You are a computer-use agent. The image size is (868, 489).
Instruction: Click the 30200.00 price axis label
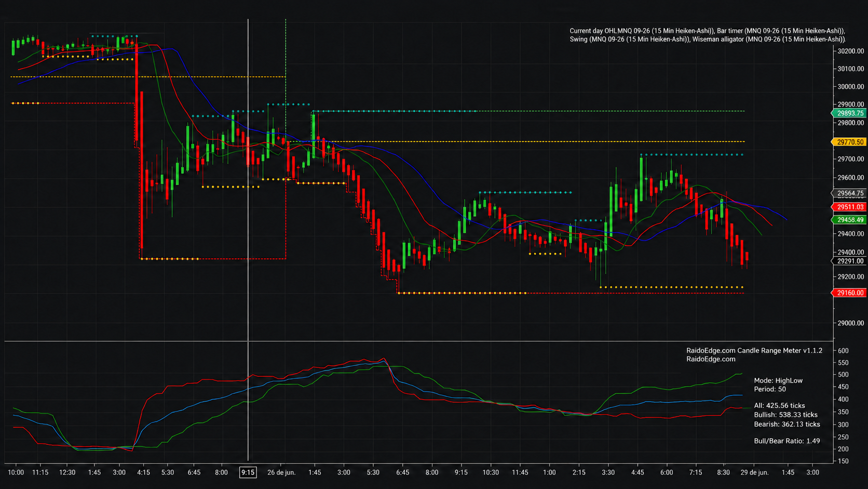point(851,51)
